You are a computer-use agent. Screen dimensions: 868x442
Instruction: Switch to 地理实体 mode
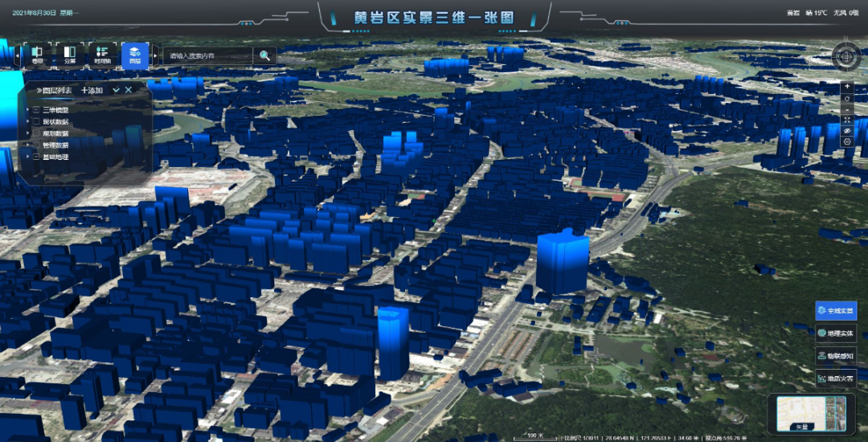point(836,333)
